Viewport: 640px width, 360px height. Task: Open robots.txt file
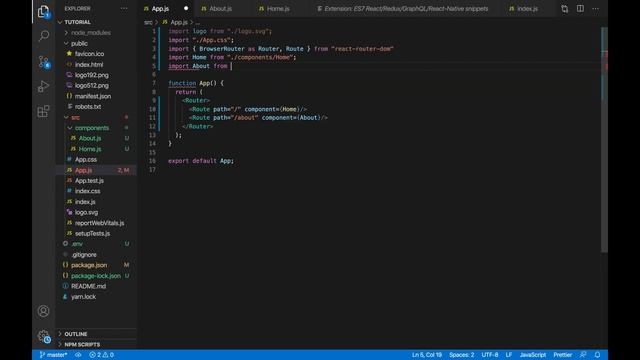pyautogui.click(x=88, y=107)
